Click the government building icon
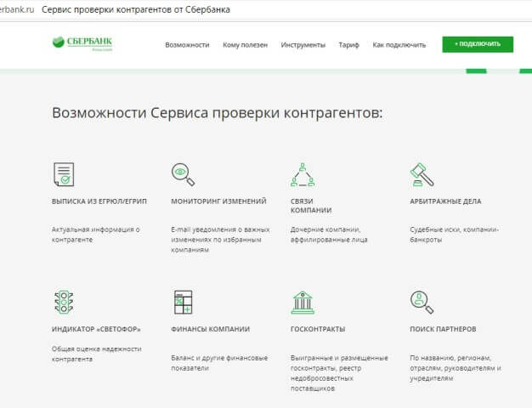The image size is (532, 408). [303, 302]
